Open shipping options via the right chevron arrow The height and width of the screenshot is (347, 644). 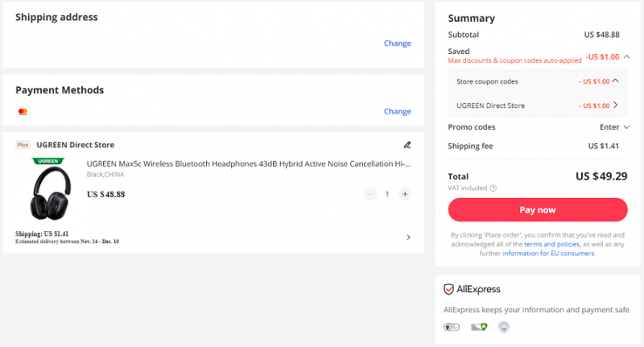(x=408, y=238)
